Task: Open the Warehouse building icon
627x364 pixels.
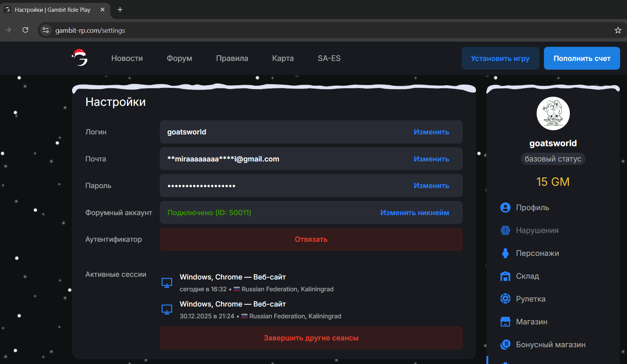Action: point(505,276)
